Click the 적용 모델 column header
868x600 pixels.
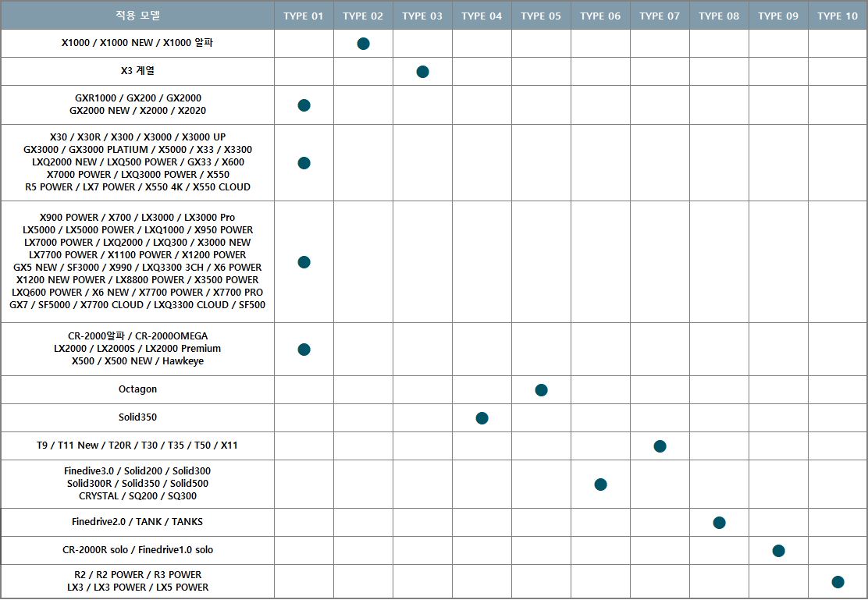pyautogui.click(x=138, y=16)
